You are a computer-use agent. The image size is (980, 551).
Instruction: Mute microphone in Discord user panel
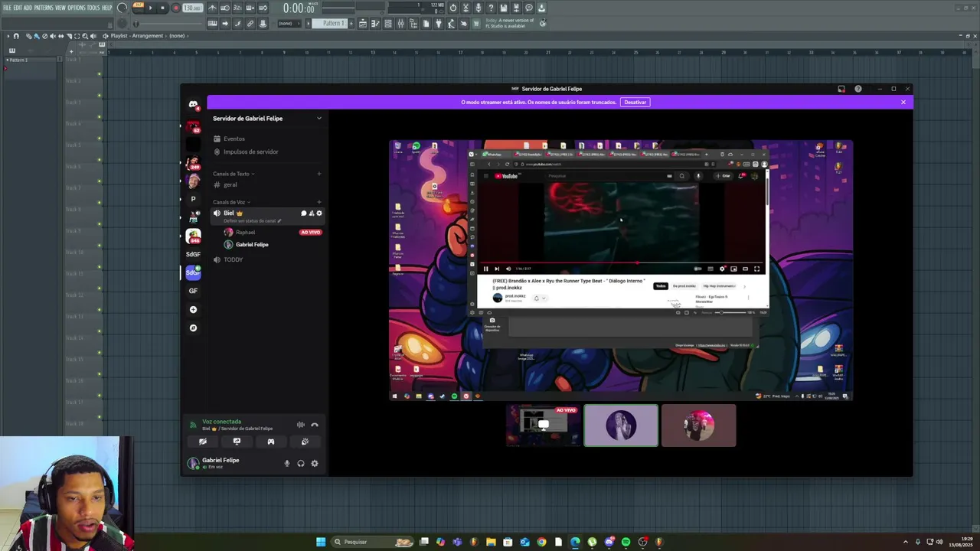click(x=287, y=463)
